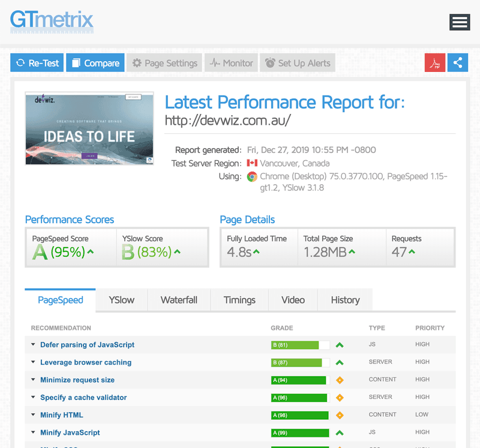Image resolution: width=480 pixels, height=448 pixels.
Task: Click the A (98) grade bar
Action: pos(301,415)
